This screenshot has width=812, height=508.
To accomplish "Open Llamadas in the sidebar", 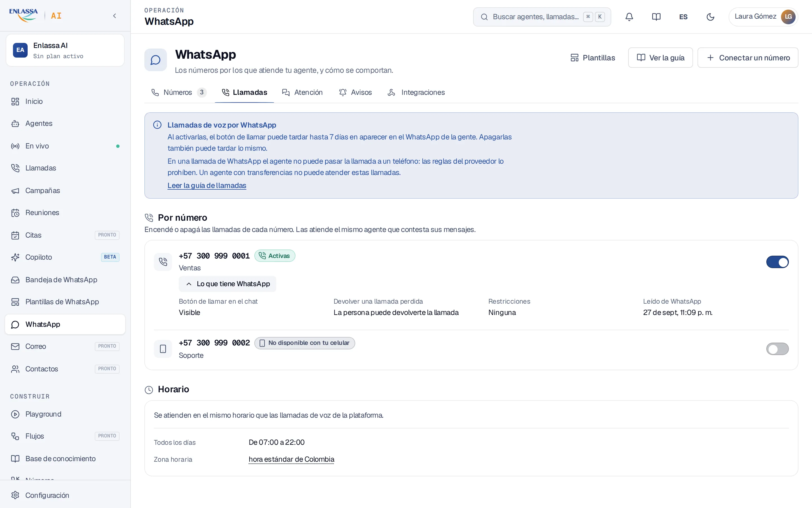I will [65, 168].
